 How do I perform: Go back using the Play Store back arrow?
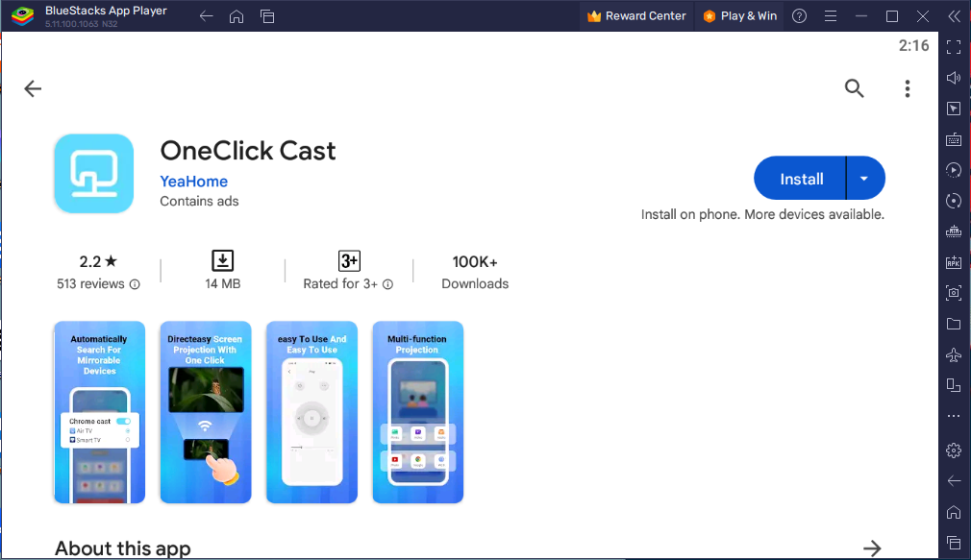point(33,88)
